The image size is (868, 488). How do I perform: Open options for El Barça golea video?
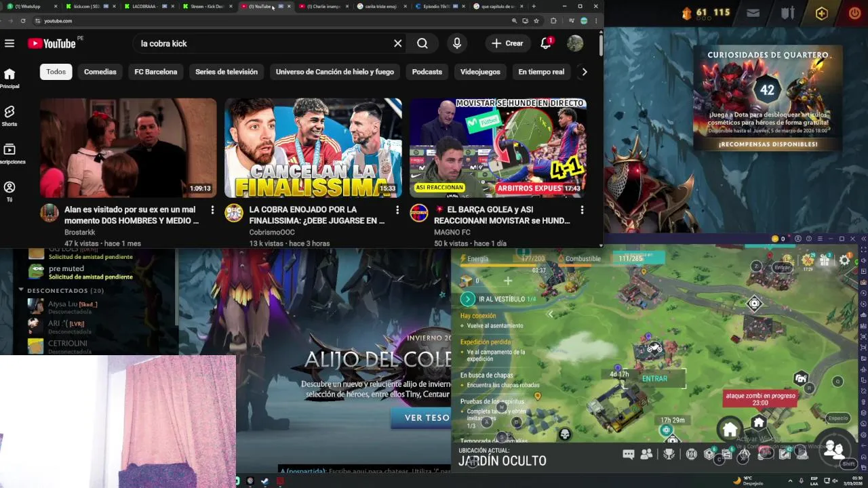click(582, 210)
